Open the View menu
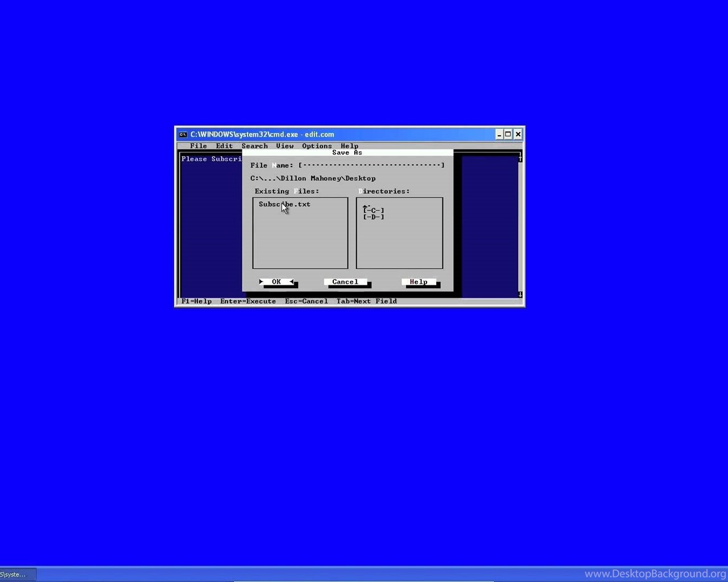This screenshot has width=728, height=582. pyautogui.click(x=285, y=146)
